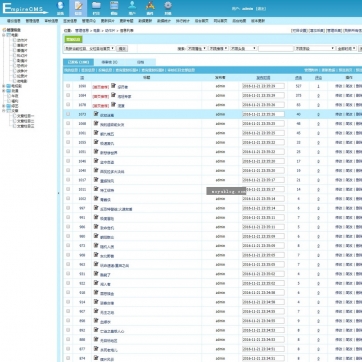Tick the checkbox for row 877
Viewport: 362px width, 362px height.
pyautogui.click(x=68, y=348)
